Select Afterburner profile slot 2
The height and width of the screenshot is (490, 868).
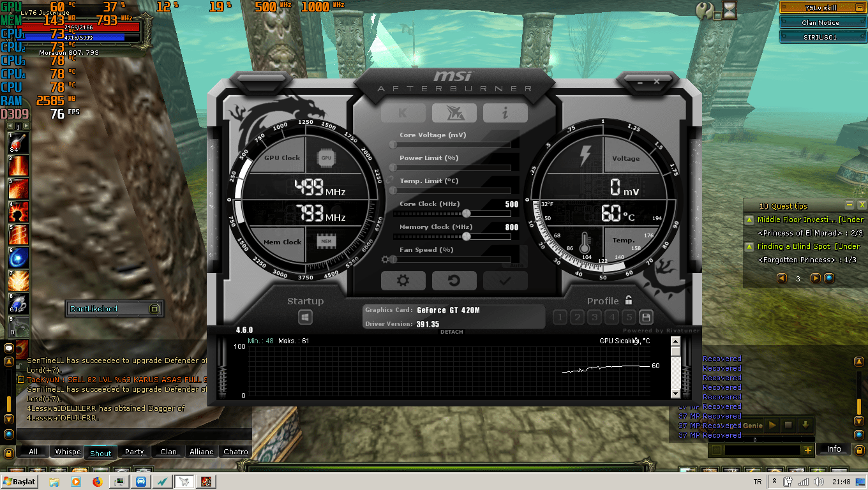pyautogui.click(x=577, y=317)
